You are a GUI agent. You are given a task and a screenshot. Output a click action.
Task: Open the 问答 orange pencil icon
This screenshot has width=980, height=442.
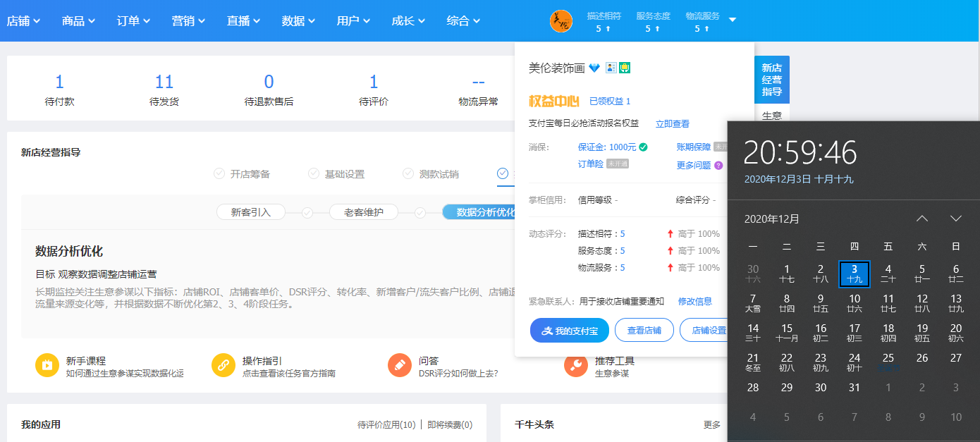tap(399, 365)
